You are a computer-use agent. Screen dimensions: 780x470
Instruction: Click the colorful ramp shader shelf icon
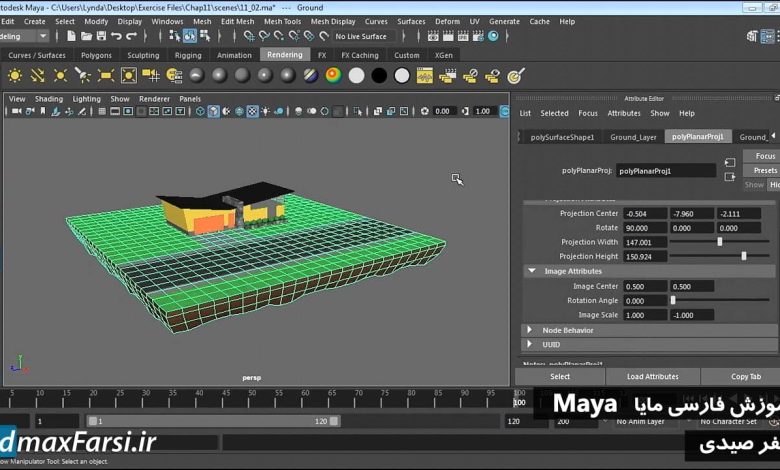[333, 75]
